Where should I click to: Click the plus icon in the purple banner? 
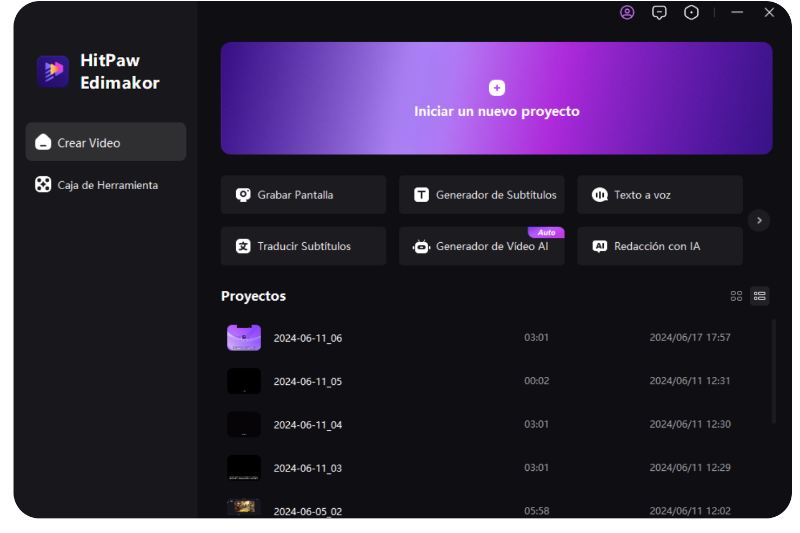pos(496,88)
